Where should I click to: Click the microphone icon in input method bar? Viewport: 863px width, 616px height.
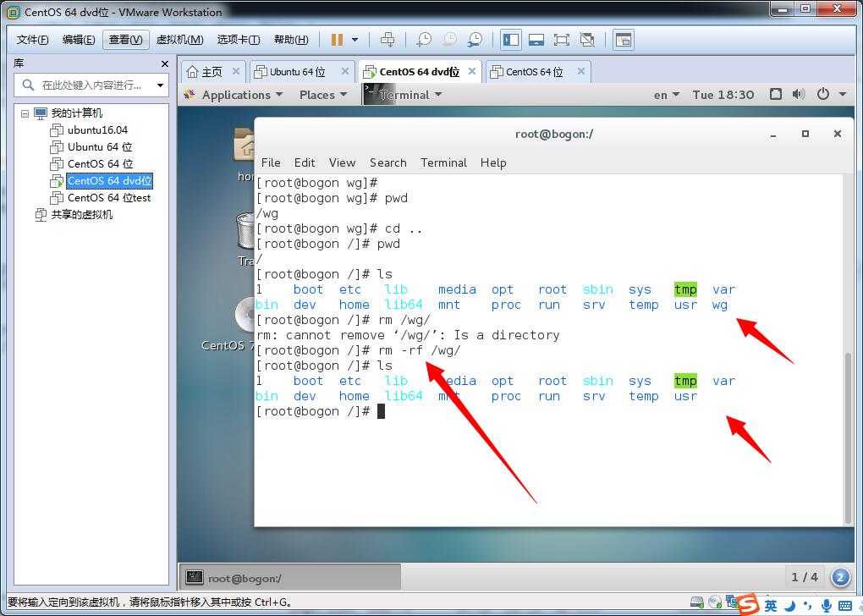coord(826,606)
